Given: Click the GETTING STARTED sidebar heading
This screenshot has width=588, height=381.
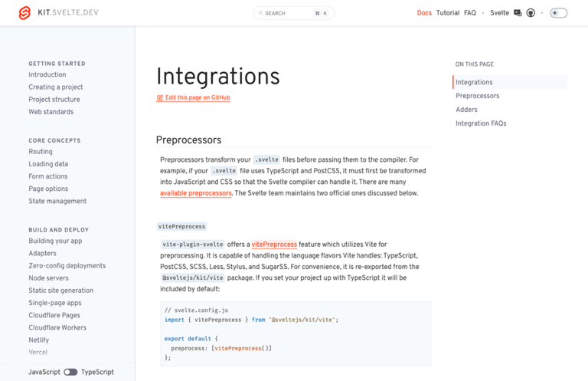Looking at the screenshot, I should (x=57, y=64).
